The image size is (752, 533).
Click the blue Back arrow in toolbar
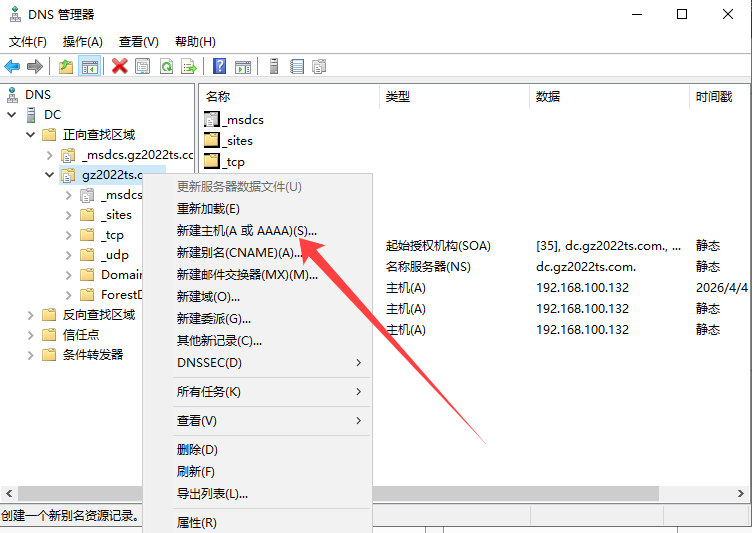coord(12,66)
